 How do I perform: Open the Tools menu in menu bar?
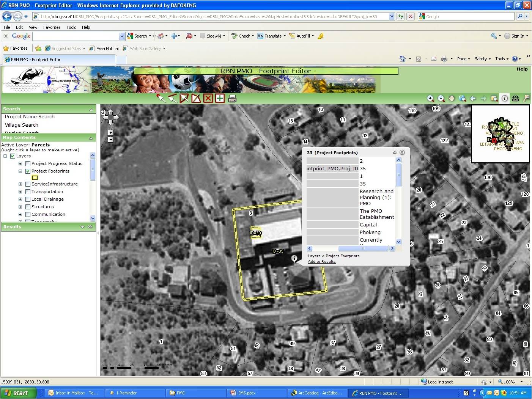[x=71, y=27]
